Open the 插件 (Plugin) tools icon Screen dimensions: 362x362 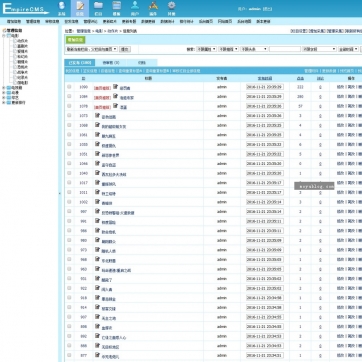click(x=153, y=9)
